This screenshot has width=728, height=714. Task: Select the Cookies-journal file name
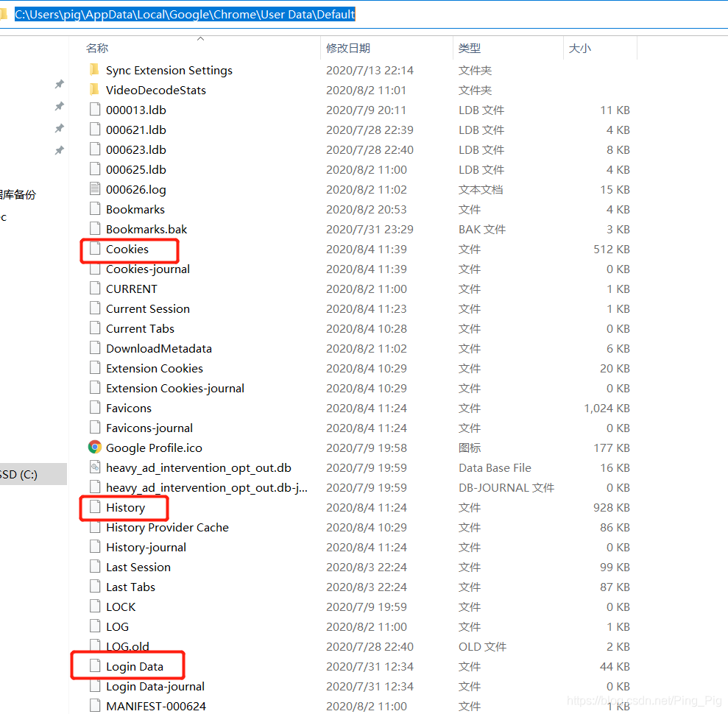pos(148,269)
